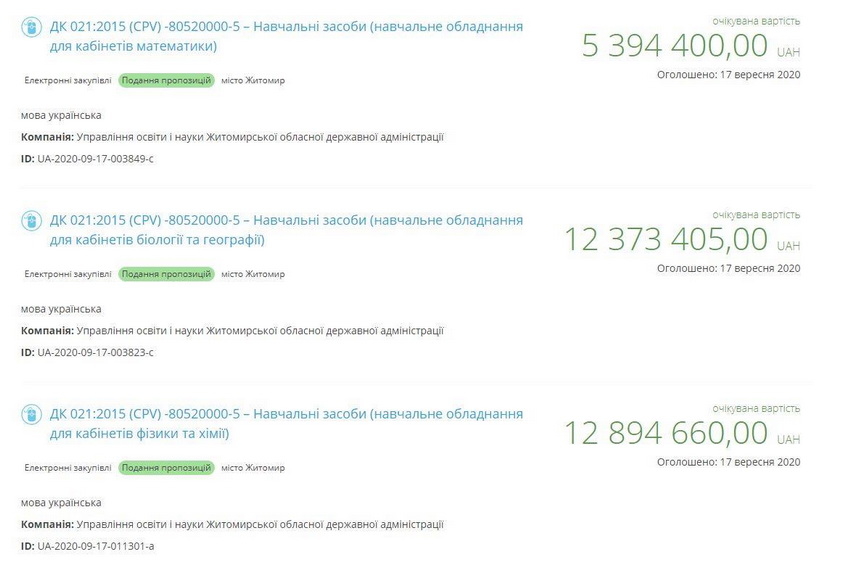
Task: Select the 12 894 660,00 UAH expected value
Action: [666, 434]
